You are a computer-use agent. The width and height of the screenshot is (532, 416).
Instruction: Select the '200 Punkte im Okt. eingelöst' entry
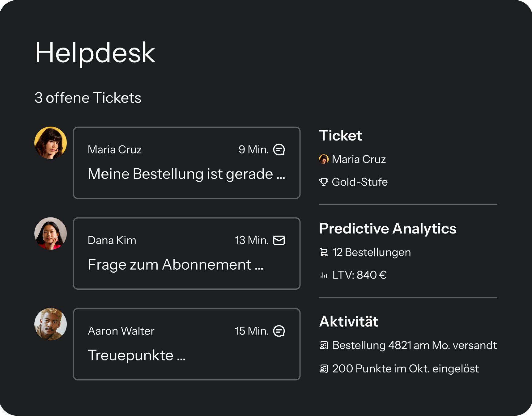[405, 369]
